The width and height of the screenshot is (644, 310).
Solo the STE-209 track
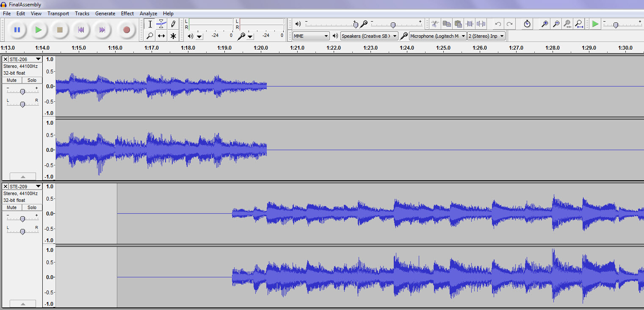tap(32, 207)
